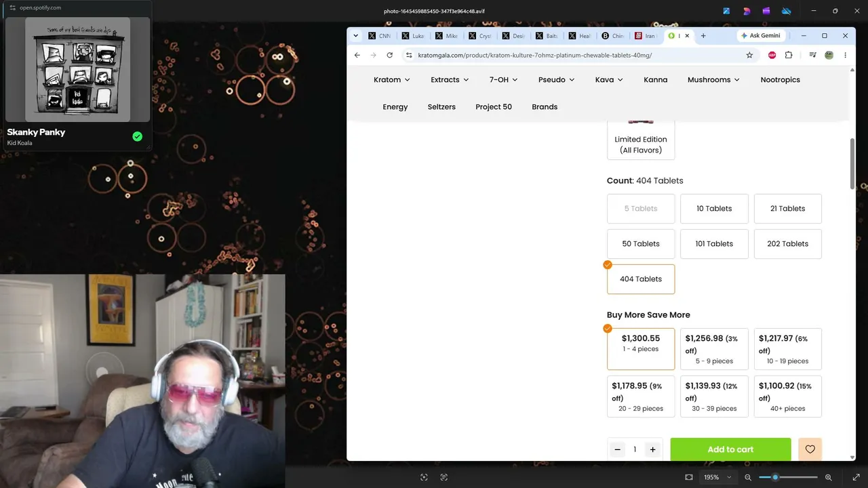Select the 21 Tablets count option
The height and width of the screenshot is (488, 868).
(788, 209)
